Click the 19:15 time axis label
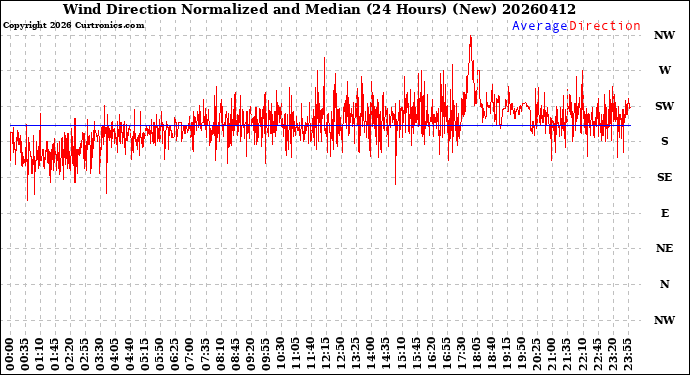This screenshot has width=690, height=375. click(506, 354)
